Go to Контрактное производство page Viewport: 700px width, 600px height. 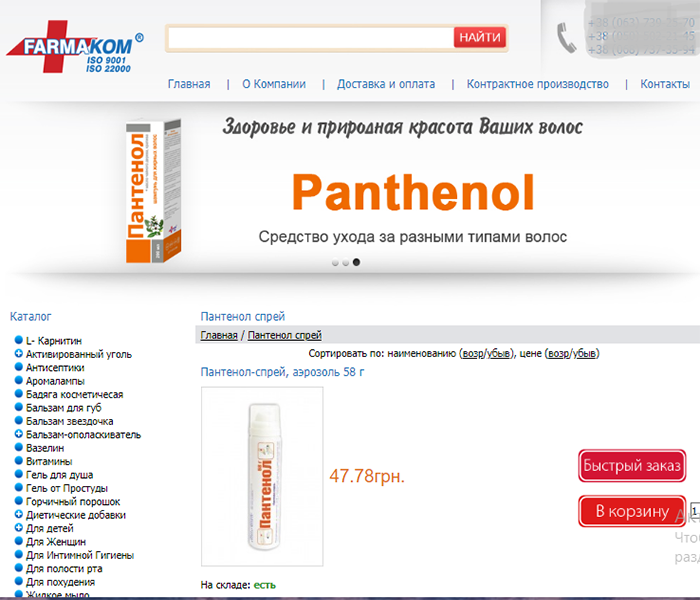coord(538,84)
